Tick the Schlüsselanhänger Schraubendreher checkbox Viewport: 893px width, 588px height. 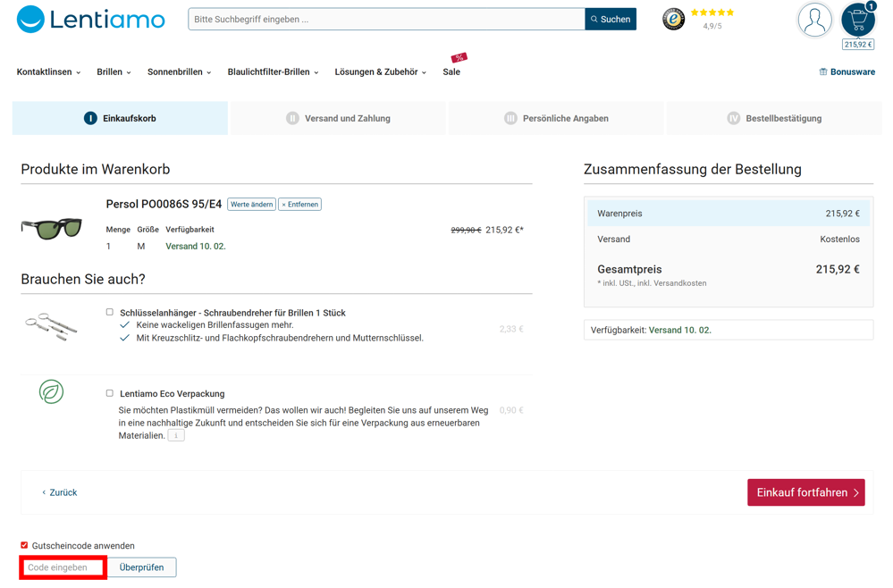[x=109, y=312]
